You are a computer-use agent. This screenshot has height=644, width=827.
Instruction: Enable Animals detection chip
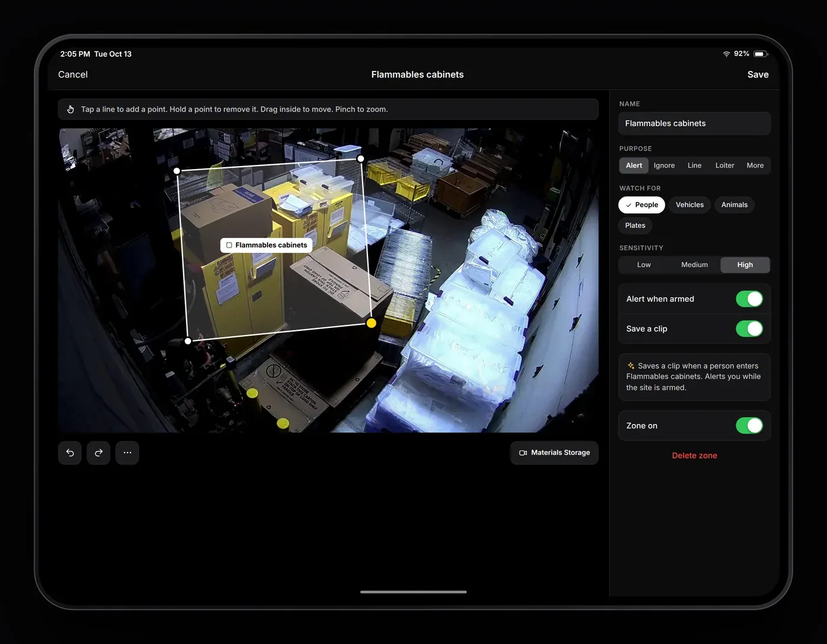(x=734, y=205)
